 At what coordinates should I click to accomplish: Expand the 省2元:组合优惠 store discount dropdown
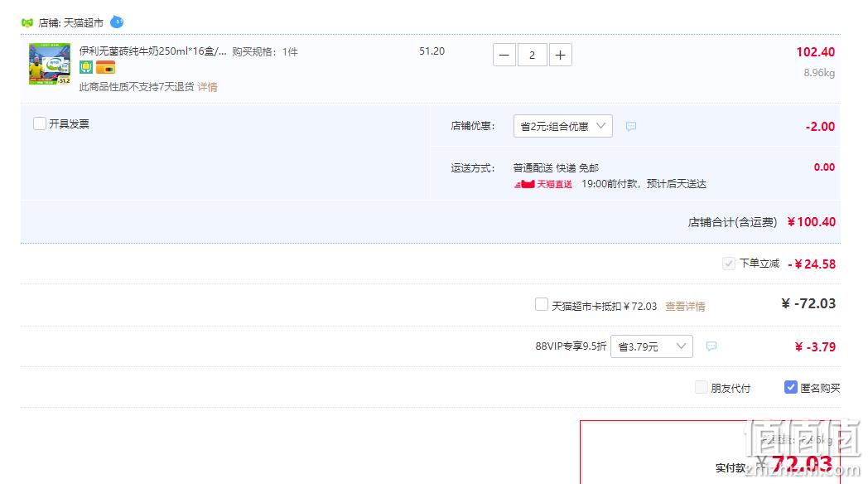(x=563, y=126)
